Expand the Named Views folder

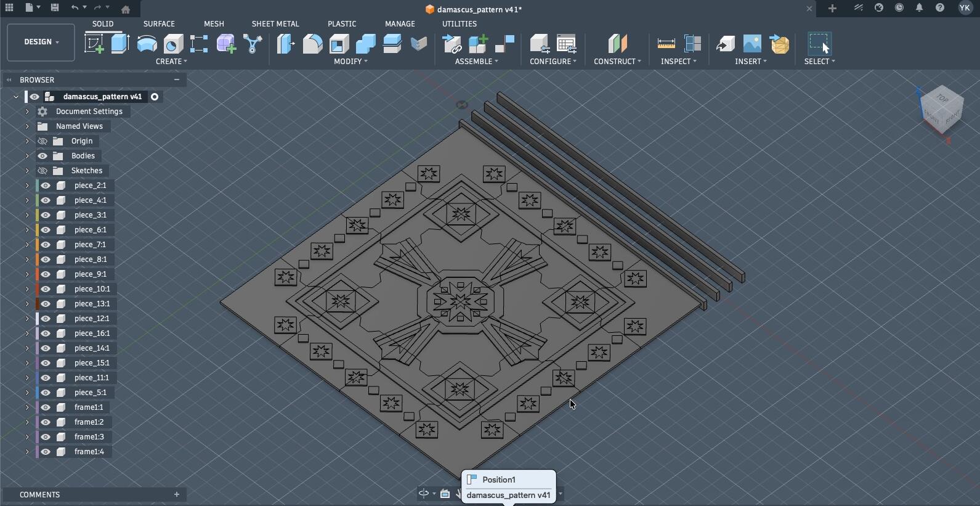coord(27,126)
